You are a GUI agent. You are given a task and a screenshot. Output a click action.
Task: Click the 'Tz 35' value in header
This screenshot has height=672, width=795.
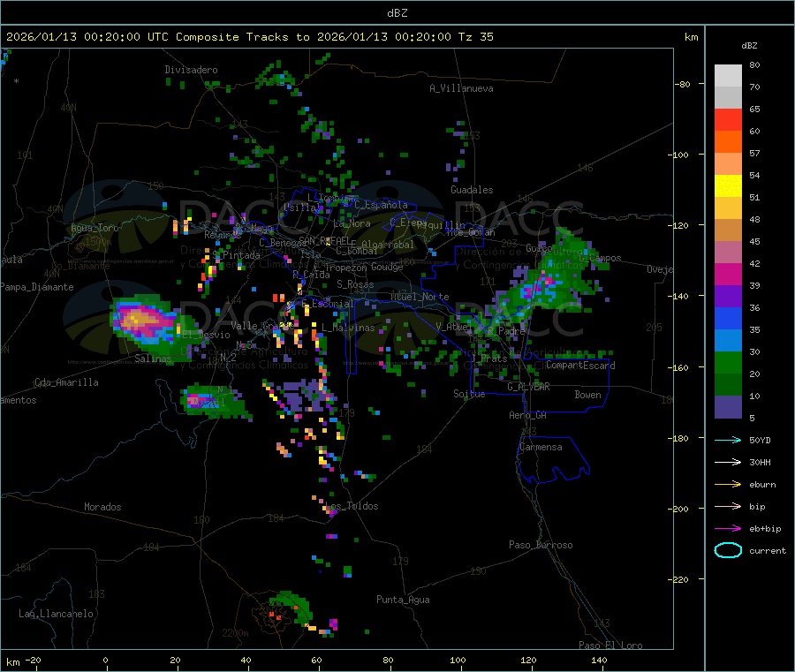[475, 37]
